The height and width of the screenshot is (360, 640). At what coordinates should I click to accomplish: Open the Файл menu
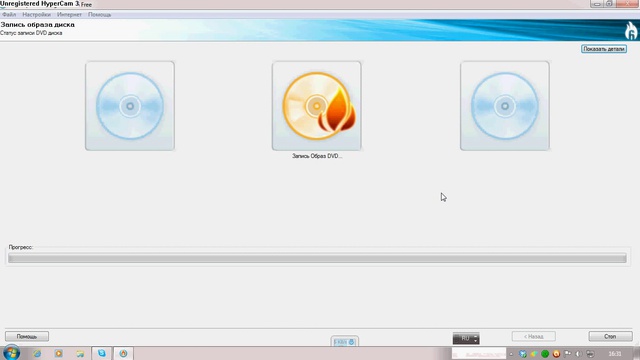[9, 15]
